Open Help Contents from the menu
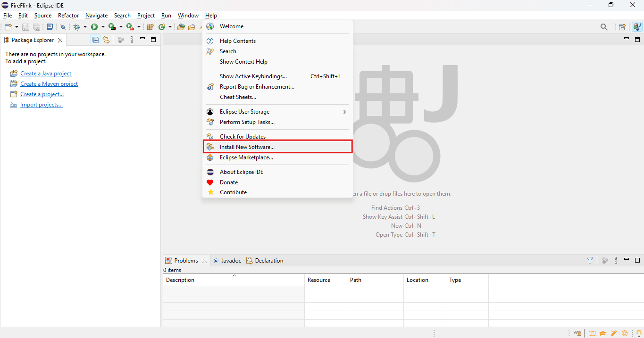The width and height of the screenshot is (644, 338). pyautogui.click(x=277, y=41)
